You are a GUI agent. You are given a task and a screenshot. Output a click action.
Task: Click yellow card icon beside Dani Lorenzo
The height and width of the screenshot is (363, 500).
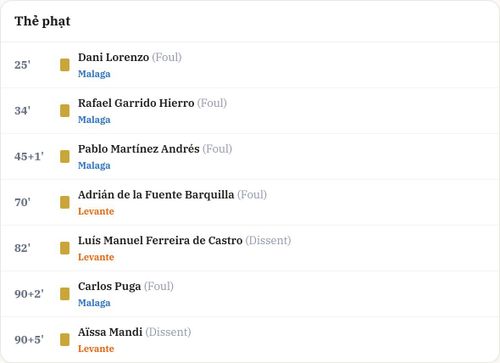coord(65,65)
